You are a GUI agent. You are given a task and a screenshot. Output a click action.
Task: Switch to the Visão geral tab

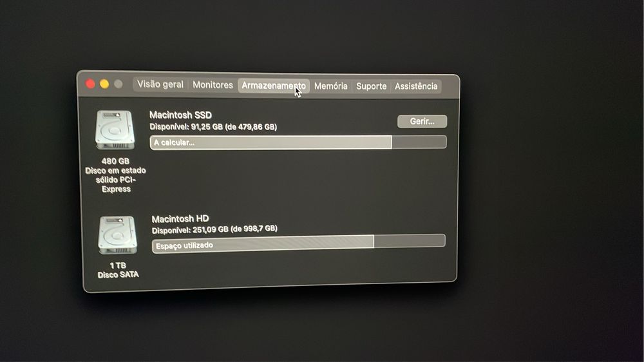point(160,84)
